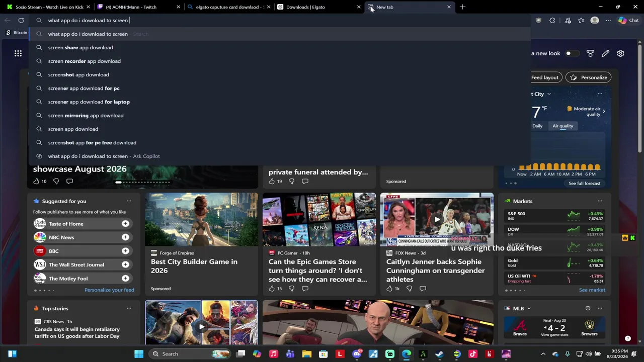Like the Caitlyn Jenner article
Viewport: 644px width, 362px height.
[x=389, y=289]
